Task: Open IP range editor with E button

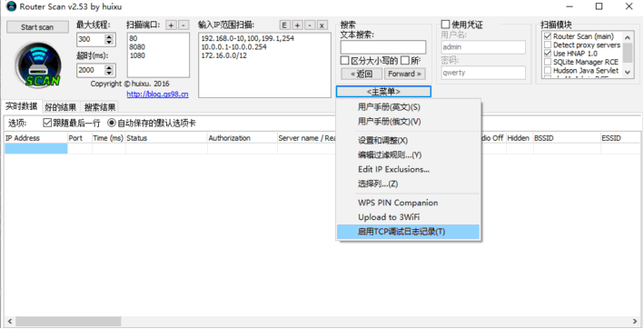Action: coord(284,25)
